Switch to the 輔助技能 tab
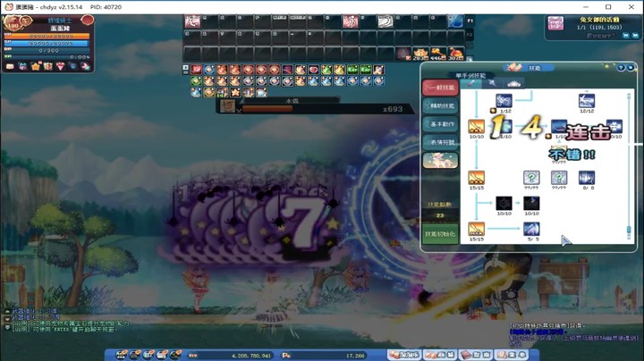This screenshot has height=361, width=644. (440, 105)
